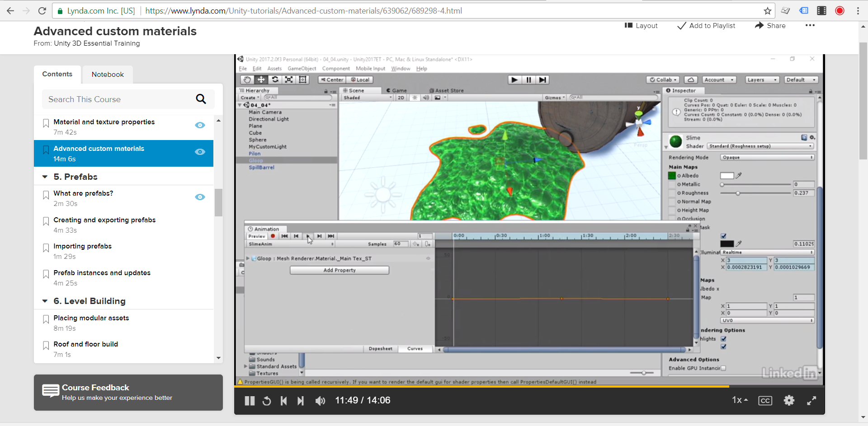Select SpillBarrel in Hierarchy

click(261, 168)
